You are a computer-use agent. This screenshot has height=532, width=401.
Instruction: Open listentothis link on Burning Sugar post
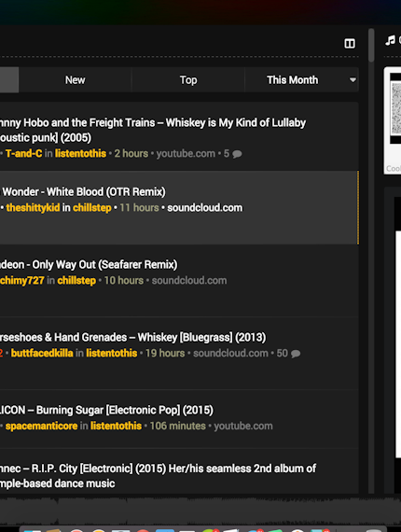pyautogui.click(x=116, y=426)
